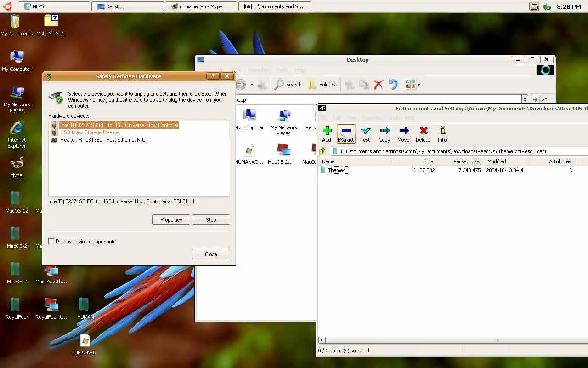
Task: Click the 7-Zip archive path address field
Action: 459,151
